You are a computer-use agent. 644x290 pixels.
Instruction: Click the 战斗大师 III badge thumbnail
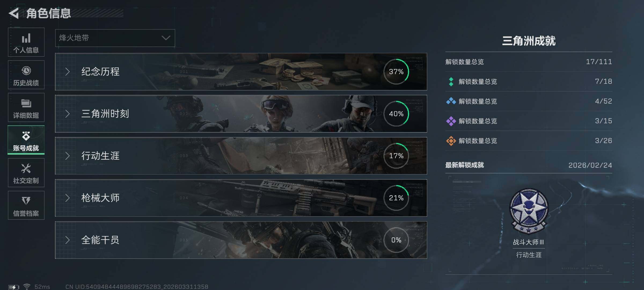pos(529,211)
